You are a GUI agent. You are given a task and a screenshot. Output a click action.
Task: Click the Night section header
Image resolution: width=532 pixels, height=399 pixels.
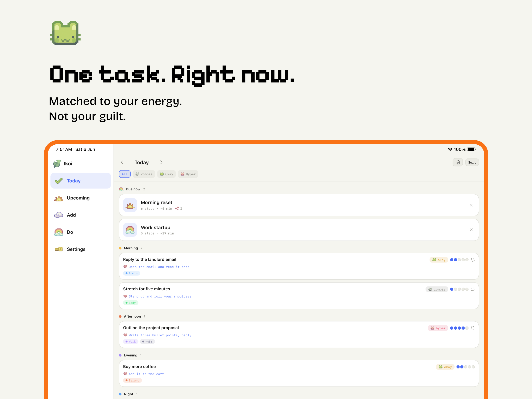(128, 394)
